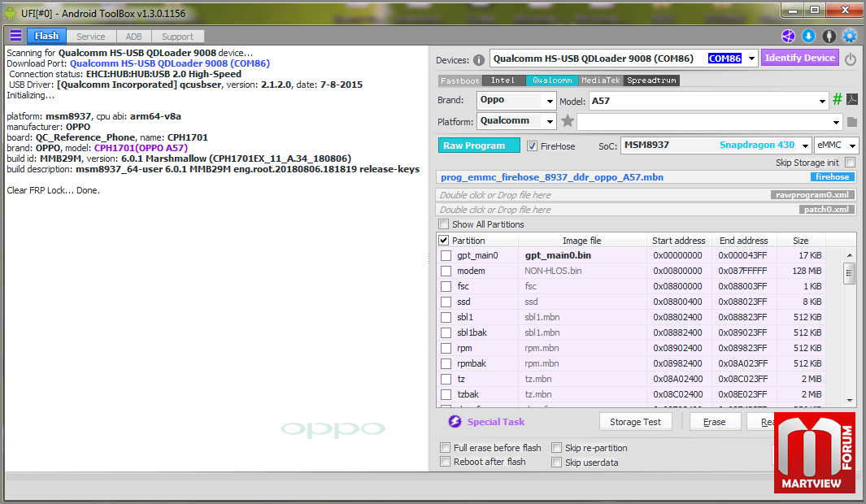Click the Erase button
This screenshot has width=866, height=504.
(714, 422)
